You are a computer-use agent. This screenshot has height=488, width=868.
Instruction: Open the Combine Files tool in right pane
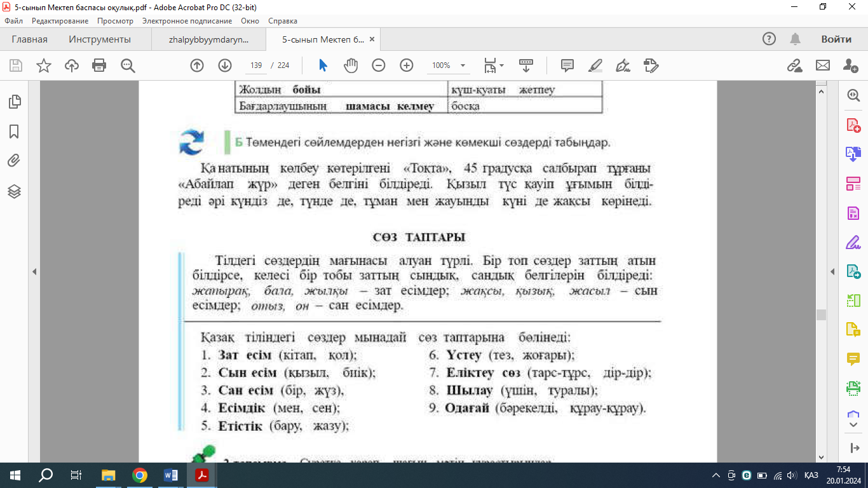point(853,154)
